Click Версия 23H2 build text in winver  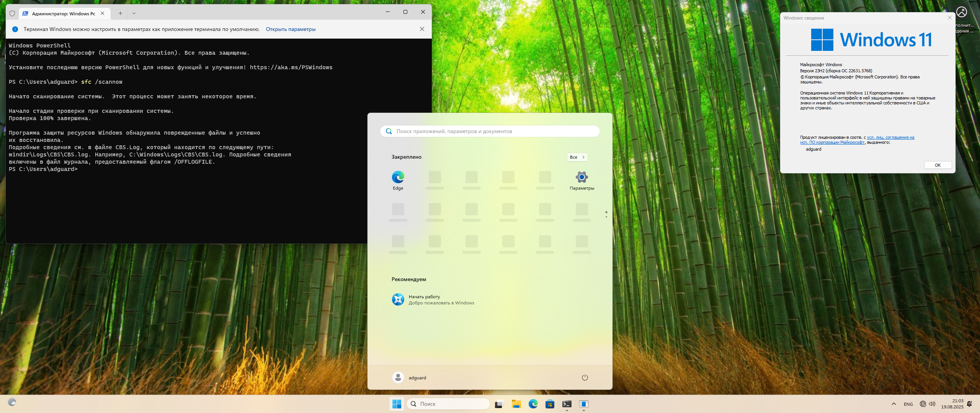tap(836, 71)
